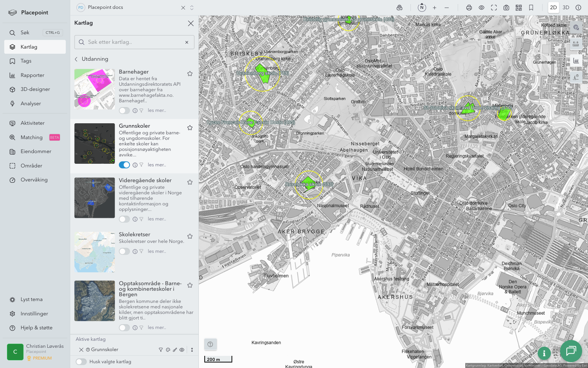Open the measure distance tool

pyautogui.click(x=576, y=44)
